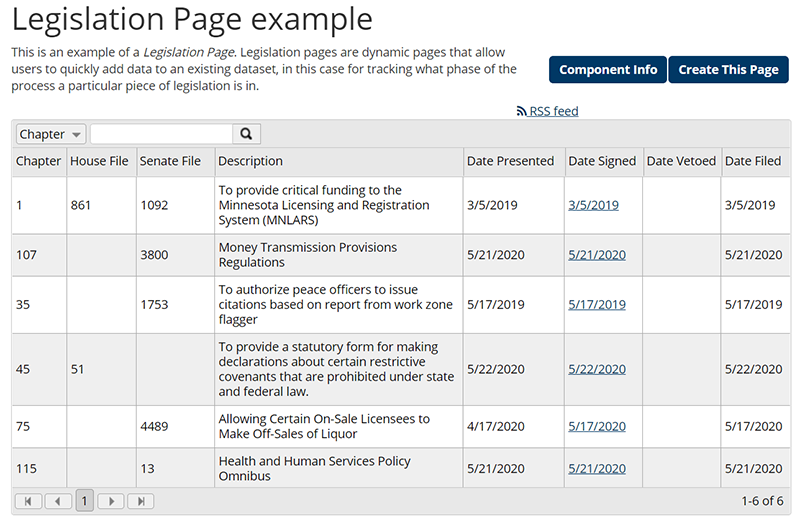Go to next page arrow

pyautogui.click(x=112, y=501)
